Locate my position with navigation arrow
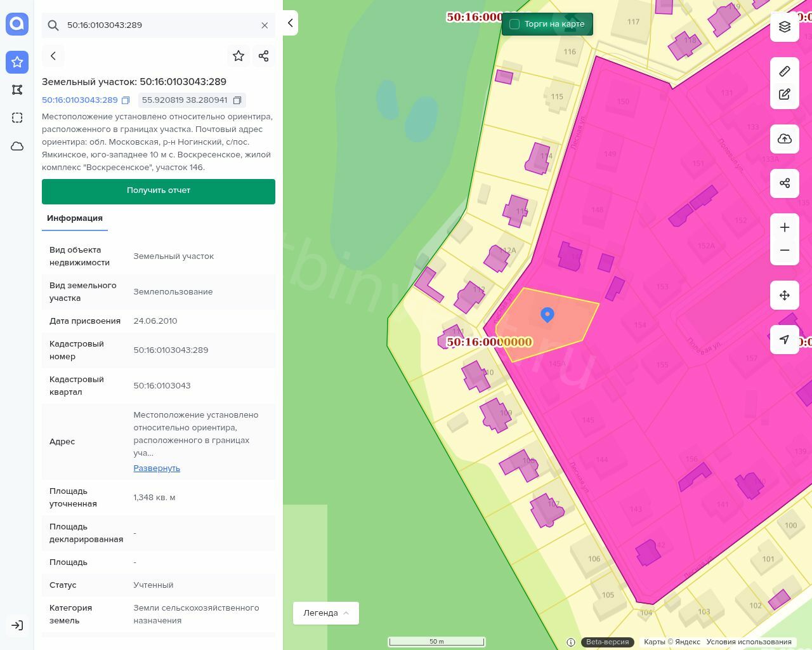Screen dimensions: 812x650 tap(785, 340)
